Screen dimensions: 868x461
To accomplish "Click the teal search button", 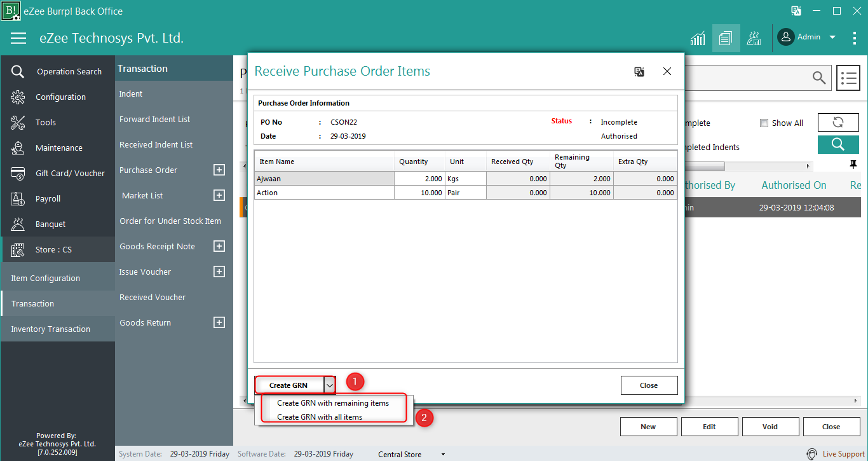I will pyautogui.click(x=838, y=144).
